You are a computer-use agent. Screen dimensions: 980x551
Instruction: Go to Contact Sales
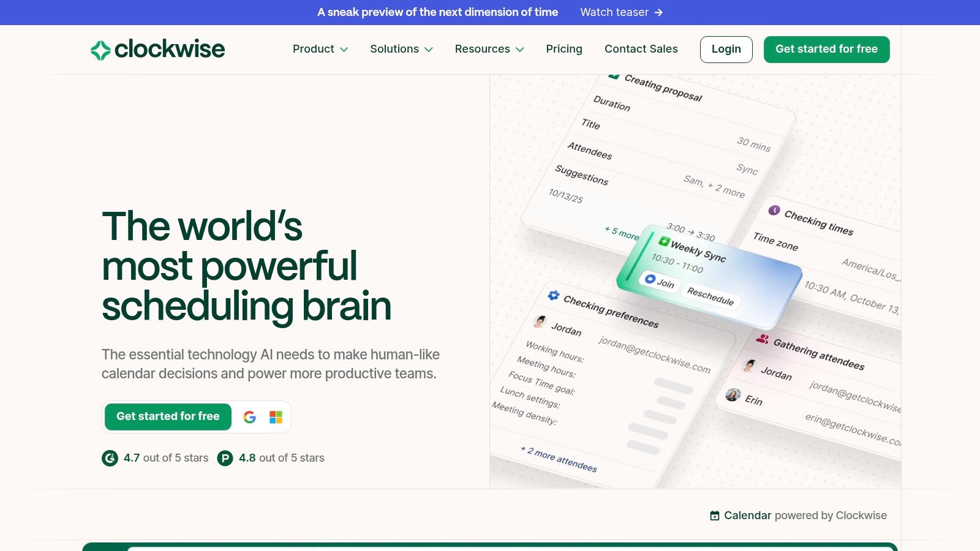click(x=641, y=49)
